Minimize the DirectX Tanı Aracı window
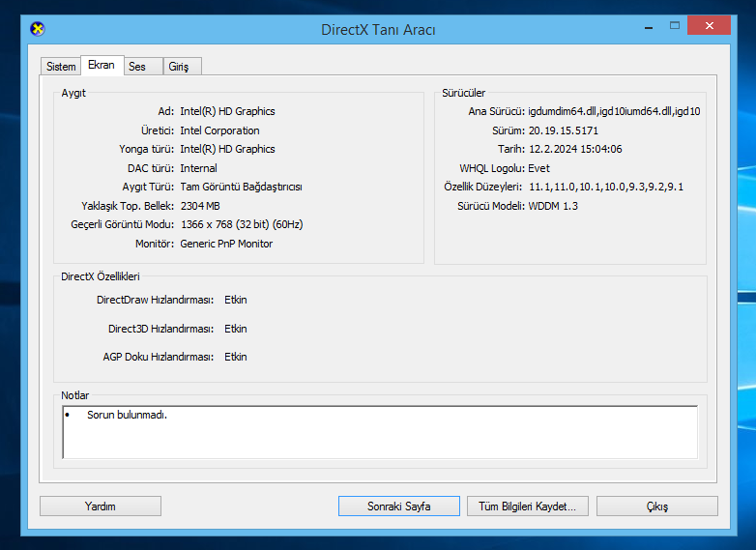This screenshot has width=756, height=550. (x=649, y=26)
